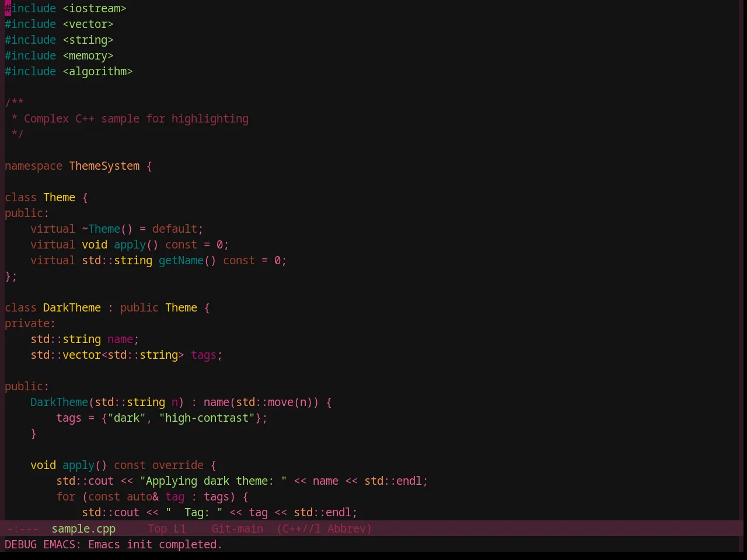Image resolution: width=747 pixels, height=560 pixels.
Task: Click Git-main branch indicator in mode line
Action: [238, 529]
